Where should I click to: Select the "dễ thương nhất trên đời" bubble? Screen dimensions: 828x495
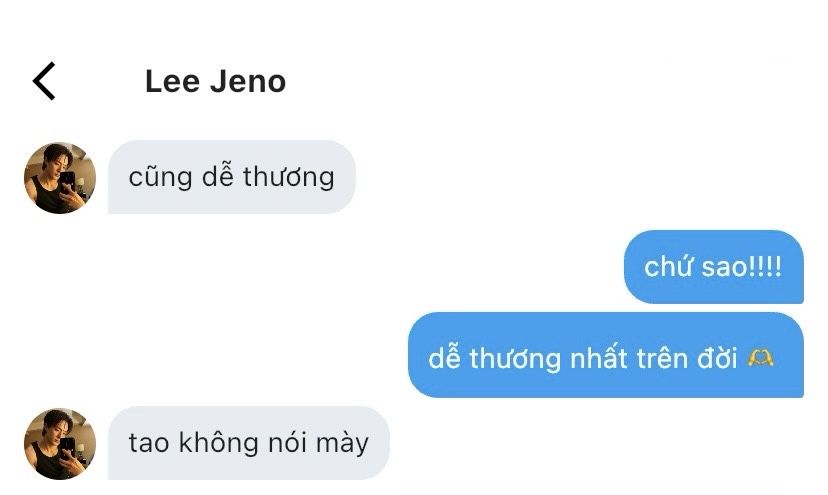(606, 355)
